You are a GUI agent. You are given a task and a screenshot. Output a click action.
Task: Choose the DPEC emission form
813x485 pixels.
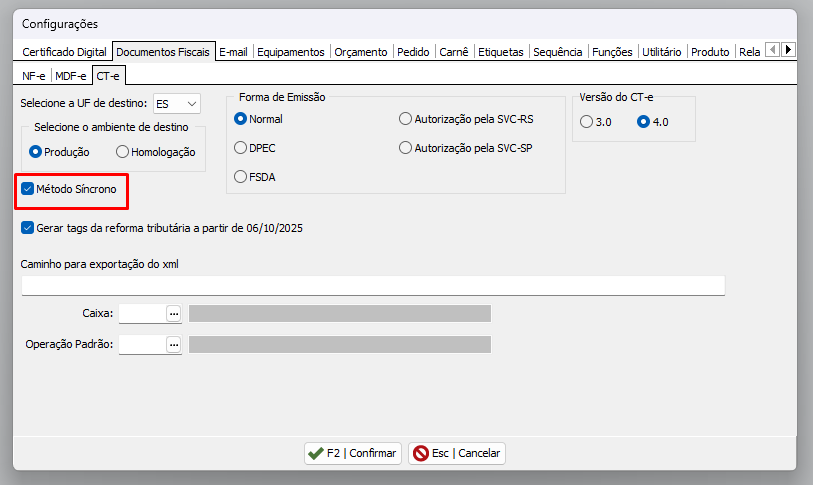coord(240,148)
